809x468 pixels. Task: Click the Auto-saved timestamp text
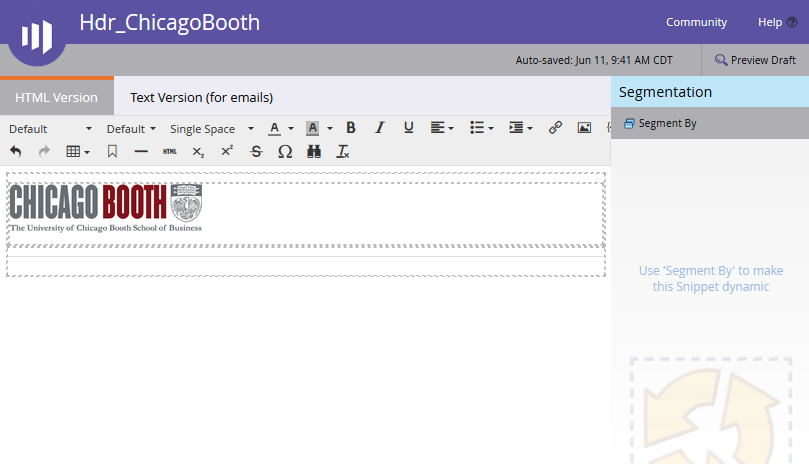594,60
